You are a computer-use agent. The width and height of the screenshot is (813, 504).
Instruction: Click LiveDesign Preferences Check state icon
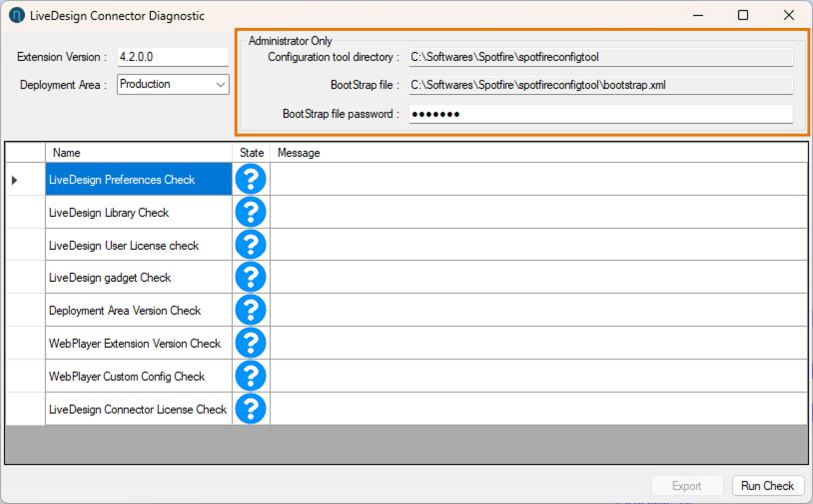251,179
